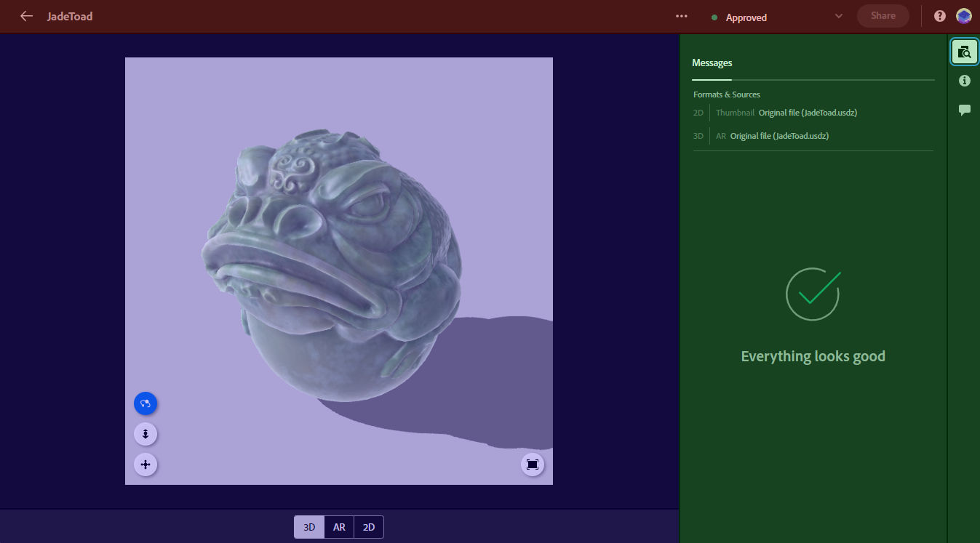Screen dimensions: 980x543
Task: Open the three-dots more options menu
Action: [x=681, y=16]
